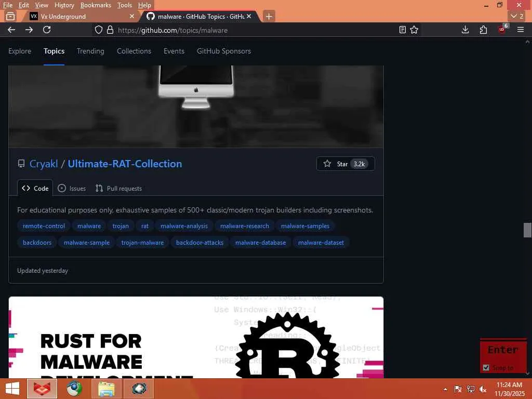Open the Rust for Malware Development image
The image size is (532, 399).
196,337
